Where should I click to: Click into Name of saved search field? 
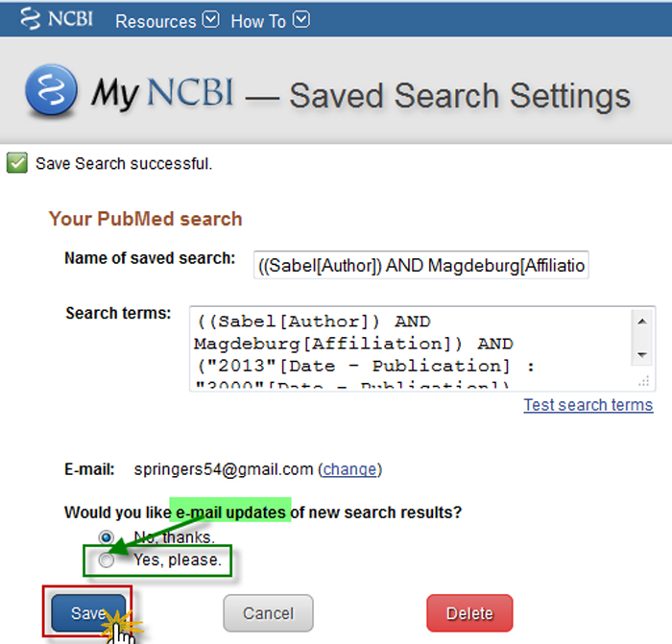tap(421, 266)
